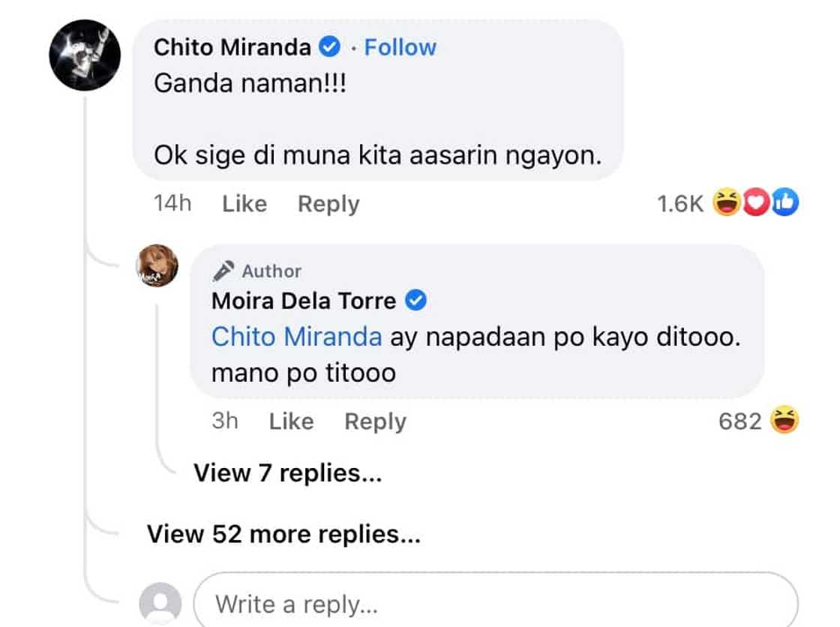Open the Chito Miranda mention link
The width and height of the screenshot is (840, 627).
click(296, 337)
